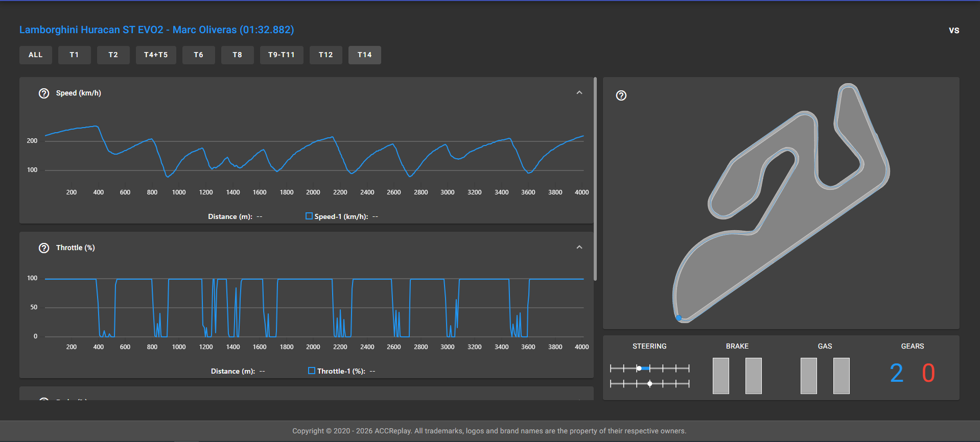Click the help icon on the track map

point(621,95)
